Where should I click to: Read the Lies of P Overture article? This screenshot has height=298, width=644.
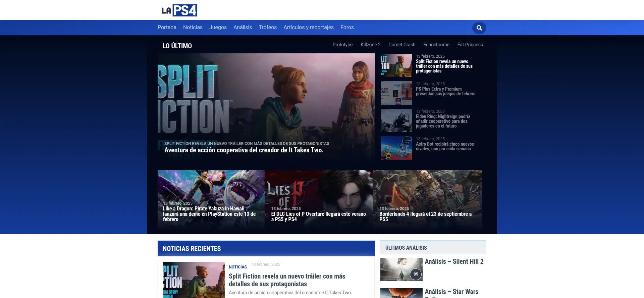[318, 216]
